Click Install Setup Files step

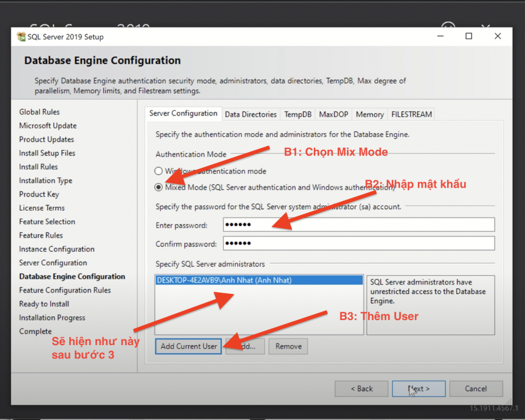tap(47, 153)
